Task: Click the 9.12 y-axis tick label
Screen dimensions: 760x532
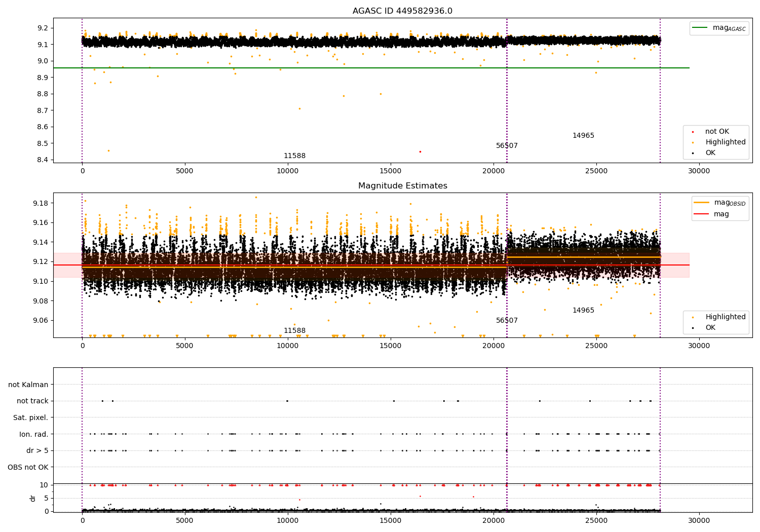Action: pyautogui.click(x=42, y=262)
